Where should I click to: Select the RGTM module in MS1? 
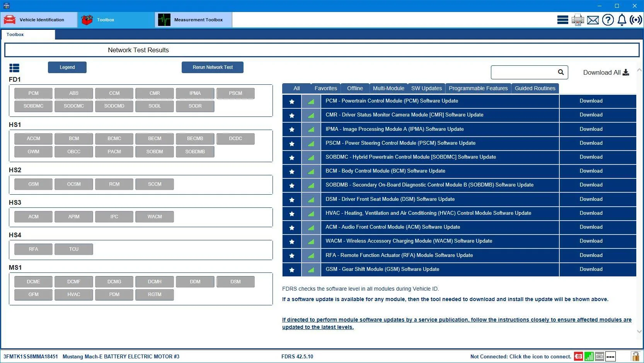[x=155, y=295]
